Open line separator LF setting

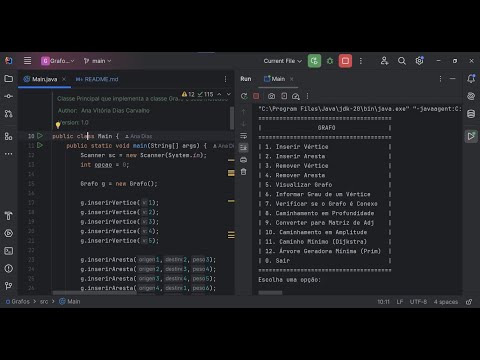coord(400,302)
